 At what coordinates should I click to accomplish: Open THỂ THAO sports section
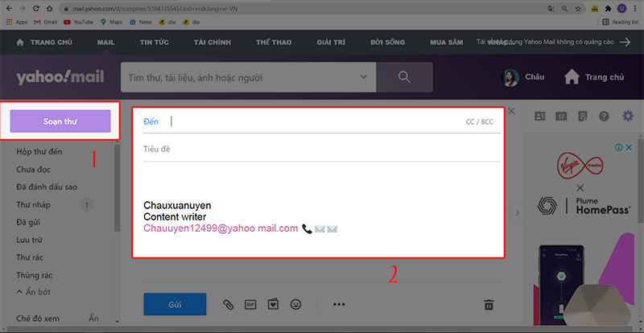click(x=274, y=43)
